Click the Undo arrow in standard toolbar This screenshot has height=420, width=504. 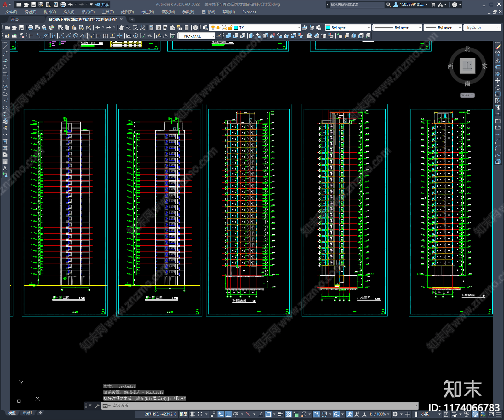98,28
